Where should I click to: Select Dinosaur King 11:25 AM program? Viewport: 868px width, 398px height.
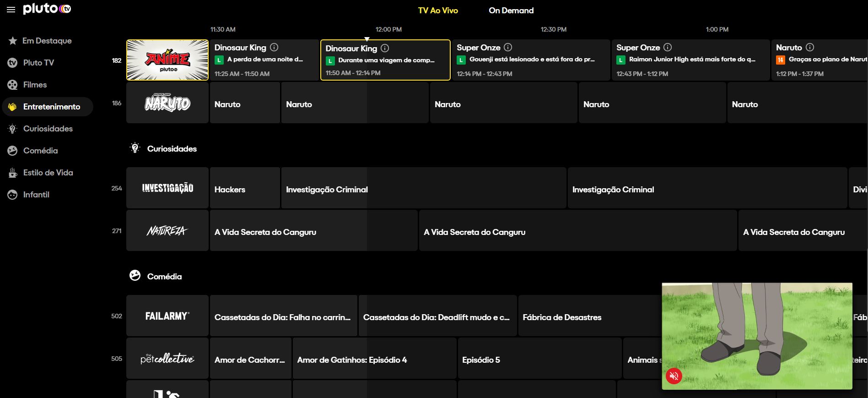264,60
